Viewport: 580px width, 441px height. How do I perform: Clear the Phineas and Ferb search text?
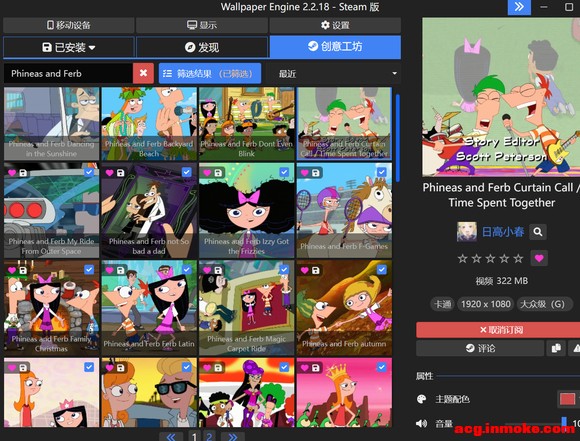(x=143, y=73)
